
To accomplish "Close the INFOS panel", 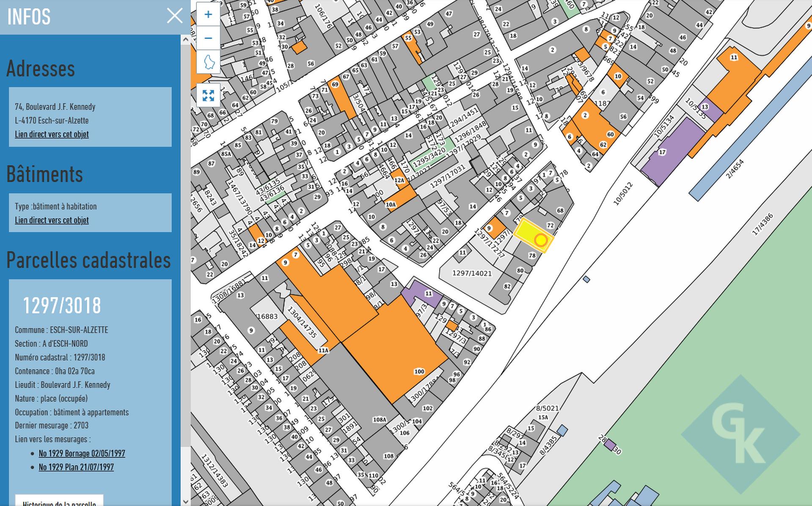I will click(x=174, y=16).
